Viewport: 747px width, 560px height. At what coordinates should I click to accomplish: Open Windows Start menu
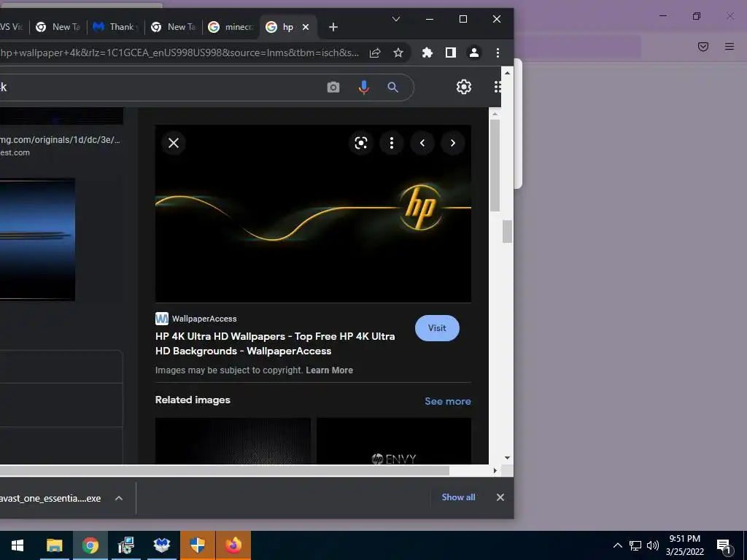18,545
